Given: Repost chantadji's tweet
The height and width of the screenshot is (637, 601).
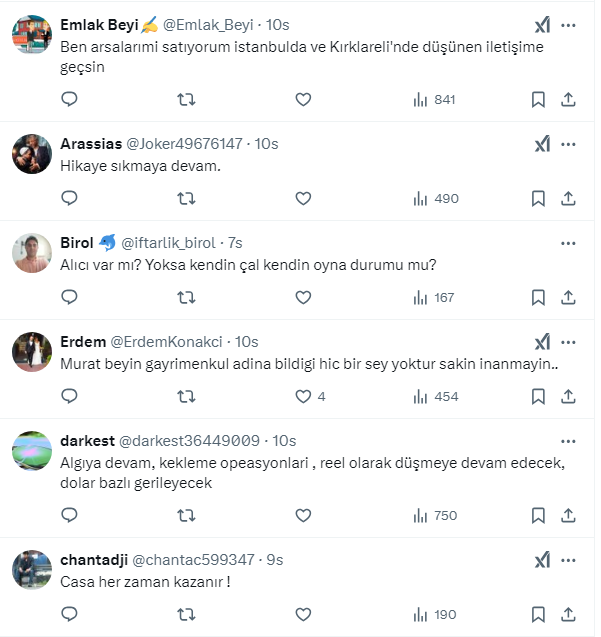Looking at the screenshot, I should [x=186, y=614].
